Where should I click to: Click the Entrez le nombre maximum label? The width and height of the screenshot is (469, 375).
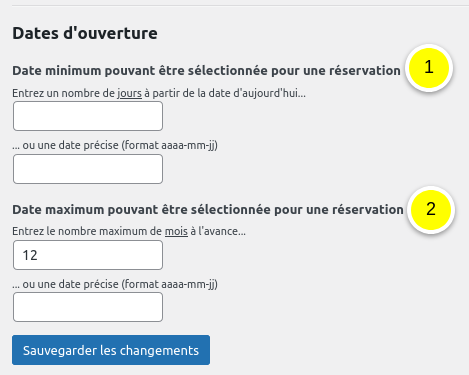pyautogui.click(x=129, y=231)
